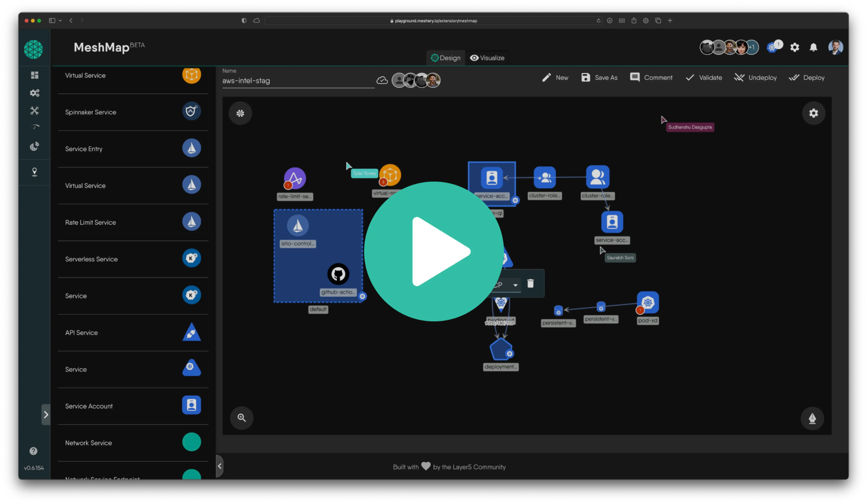Open the Comment tool
The width and height of the screenshot is (867, 504).
(x=651, y=78)
